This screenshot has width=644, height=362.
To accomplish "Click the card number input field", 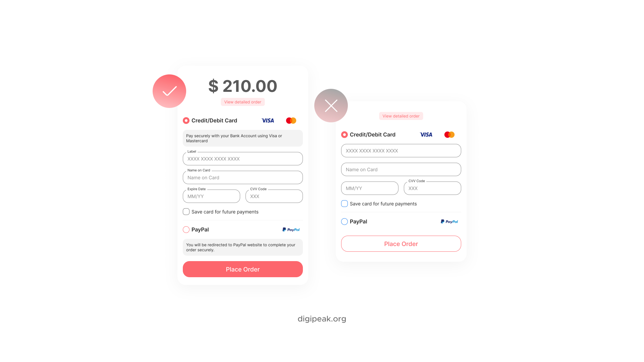I will point(243,159).
